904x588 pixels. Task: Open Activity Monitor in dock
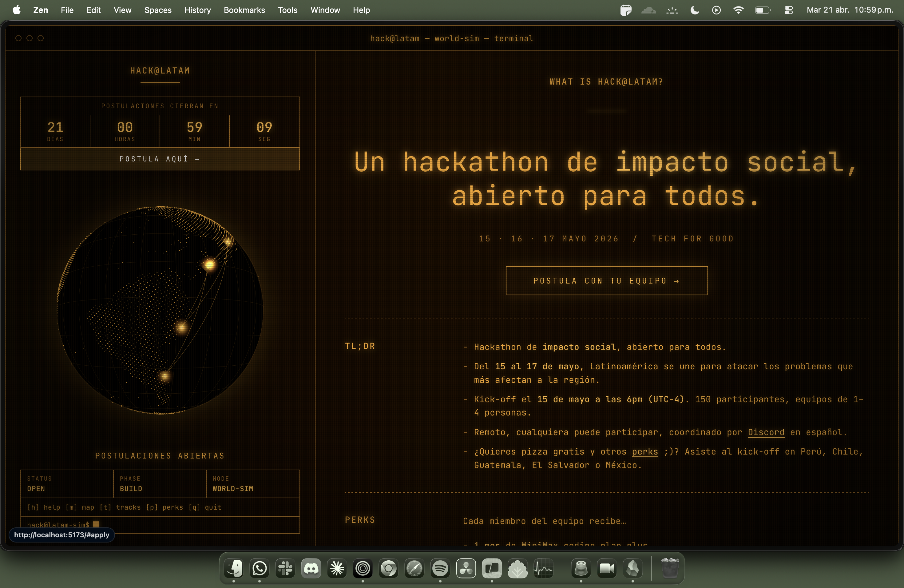(x=544, y=569)
